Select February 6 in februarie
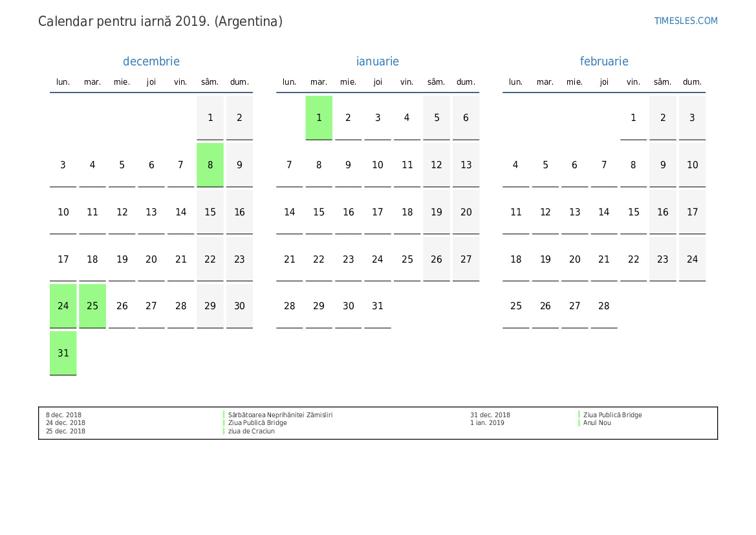This screenshot has width=756, height=535. 575,165
